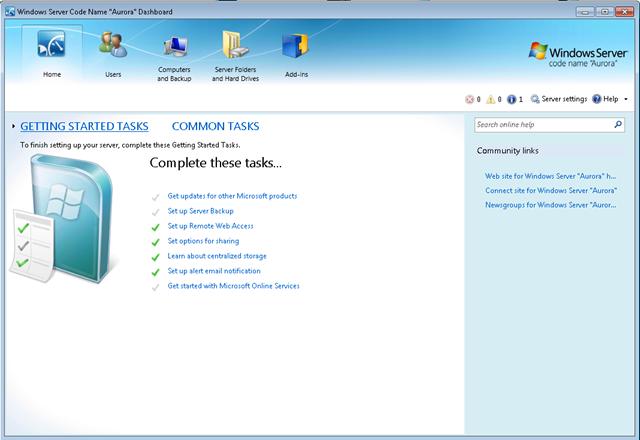Open Learn about centralized storage task
Image resolution: width=640 pixels, height=440 pixels.
(x=217, y=256)
